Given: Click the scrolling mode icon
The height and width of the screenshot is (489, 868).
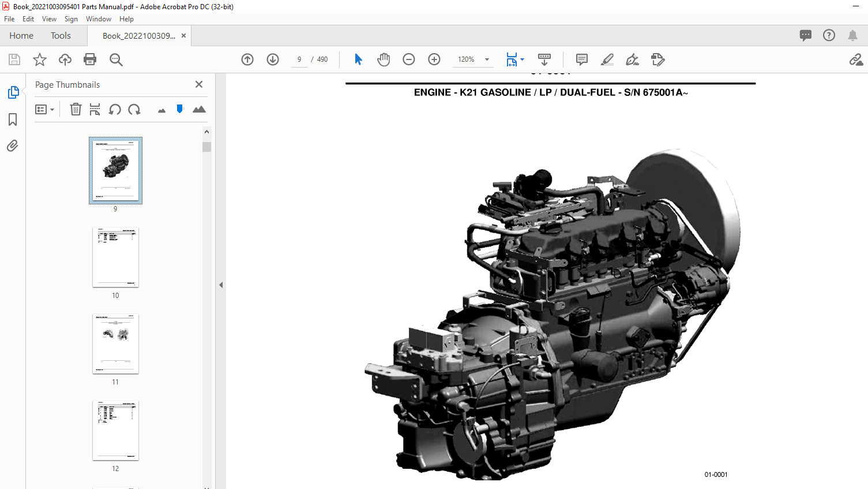Looking at the screenshot, I should (544, 59).
